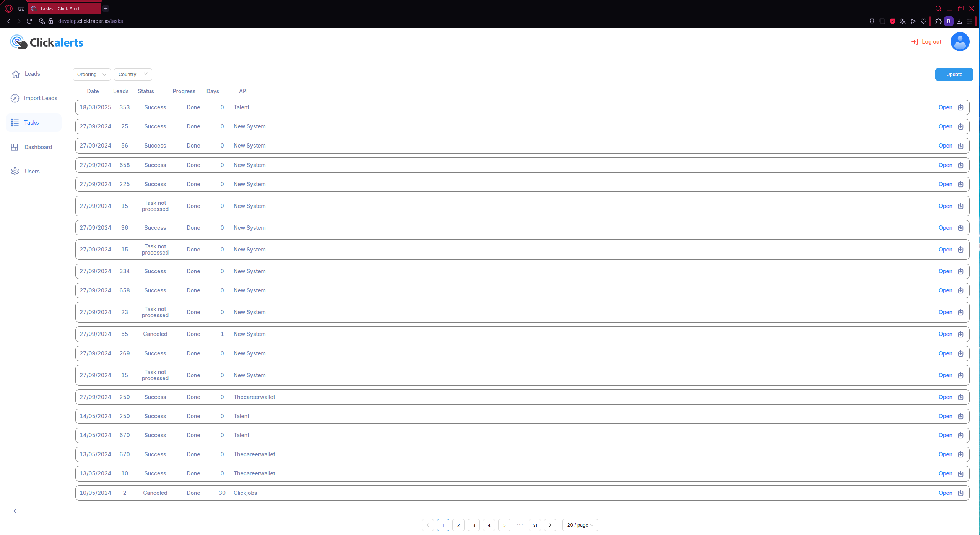980x535 pixels.
Task: Click the download icon on the 18/03/2025 Talent row
Action: 960,107
